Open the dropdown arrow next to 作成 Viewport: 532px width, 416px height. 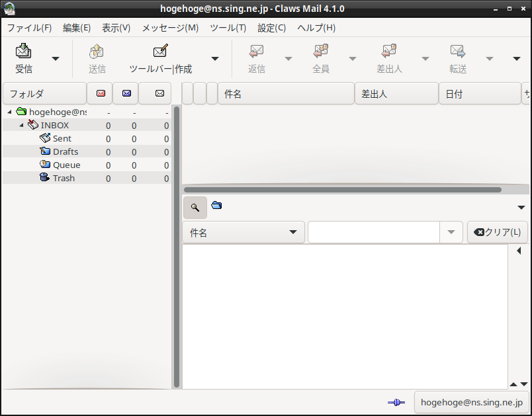(215, 59)
